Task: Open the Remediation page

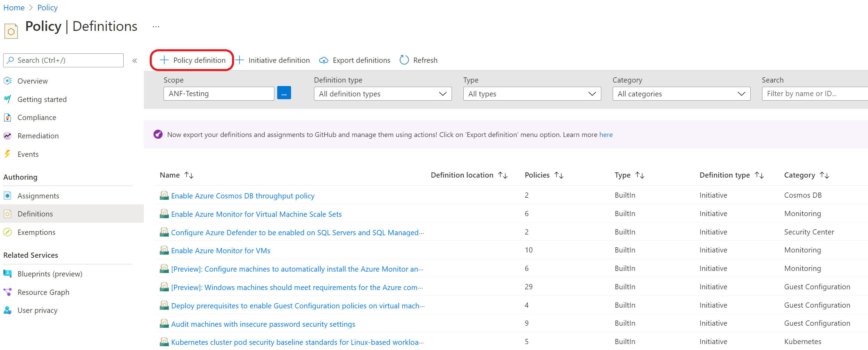Action: point(38,136)
